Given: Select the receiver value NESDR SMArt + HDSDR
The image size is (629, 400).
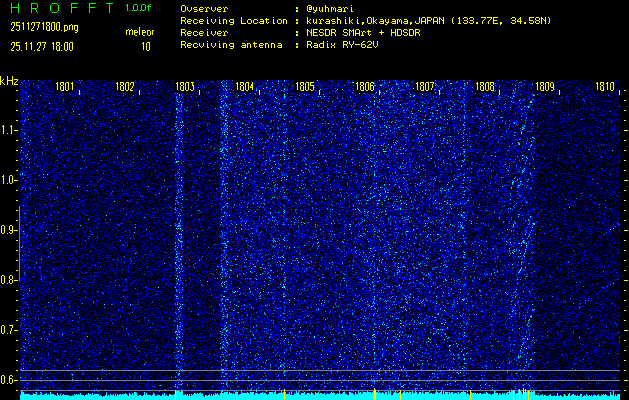Looking at the screenshot, I should (x=363, y=33).
